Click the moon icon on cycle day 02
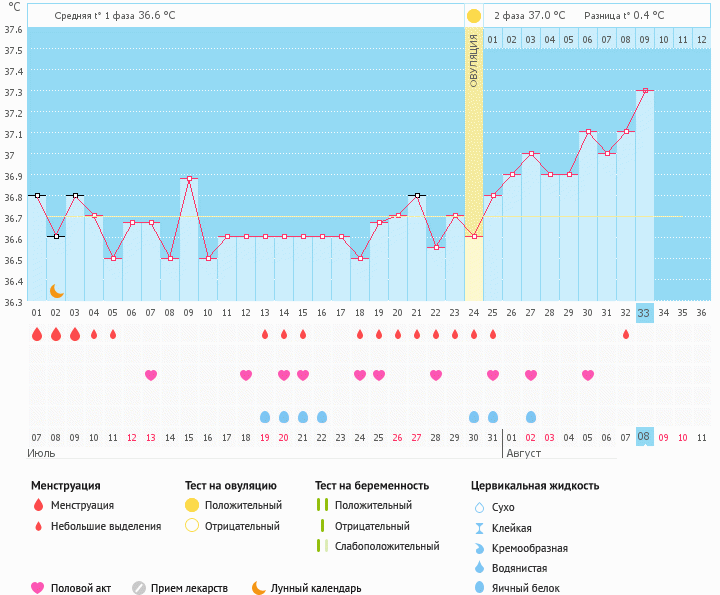Viewport: 720px width, 595px height. coord(57,290)
